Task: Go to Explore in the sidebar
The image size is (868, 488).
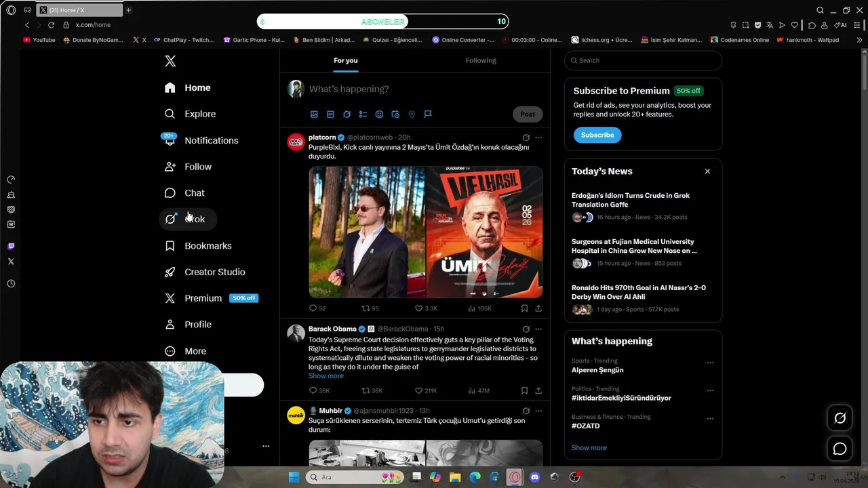Action: click(x=191, y=114)
